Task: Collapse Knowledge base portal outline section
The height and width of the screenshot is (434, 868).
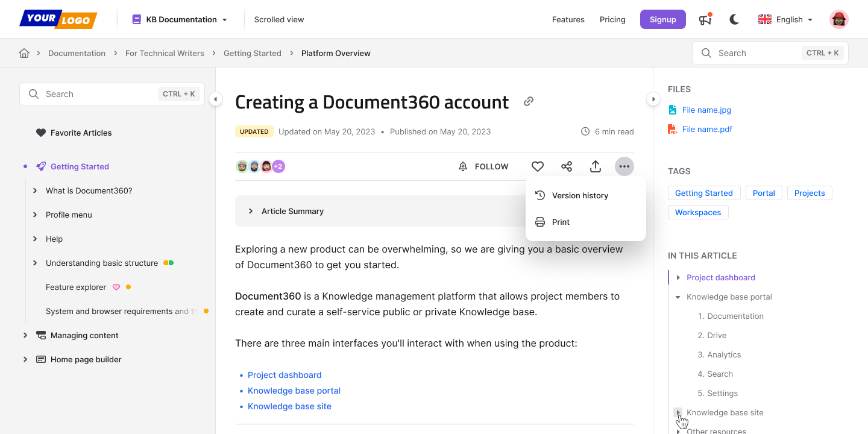Action: 678,297
